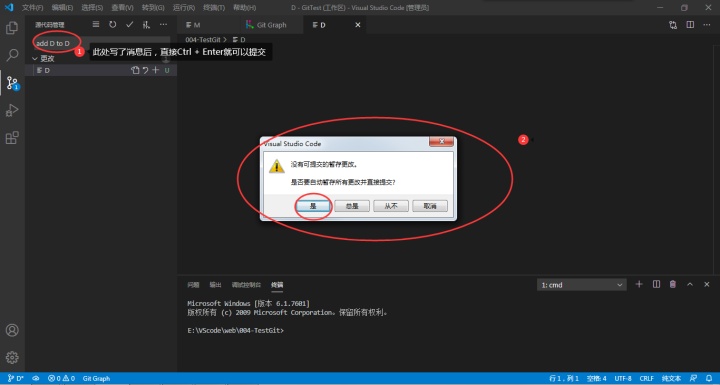Open the 转到(G) menu
Screen dimensions: 720x385
point(153,8)
